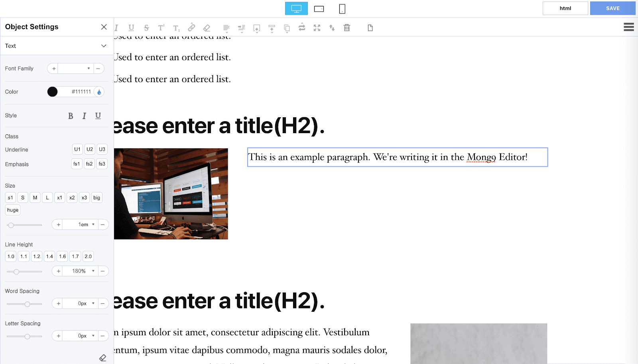The height and width of the screenshot is (364, 638).
Task: Toggle the fs3 emphasis class
Action: (x=102, y=164)
